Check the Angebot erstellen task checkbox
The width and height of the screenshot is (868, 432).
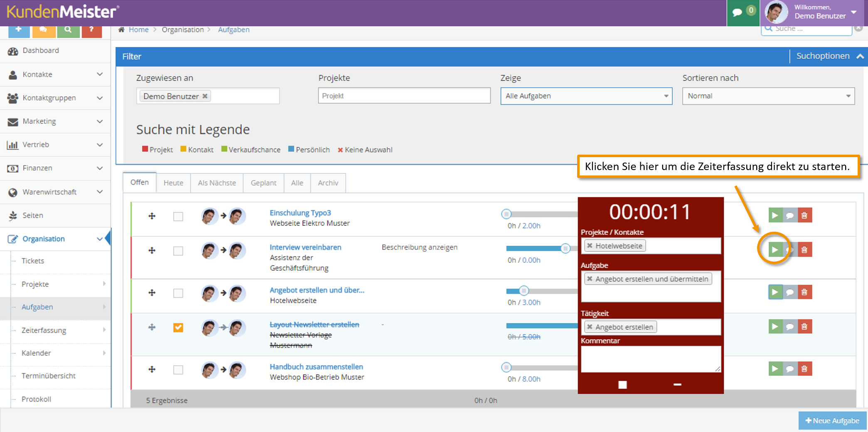pyautogui.click(x=178, y=294)
